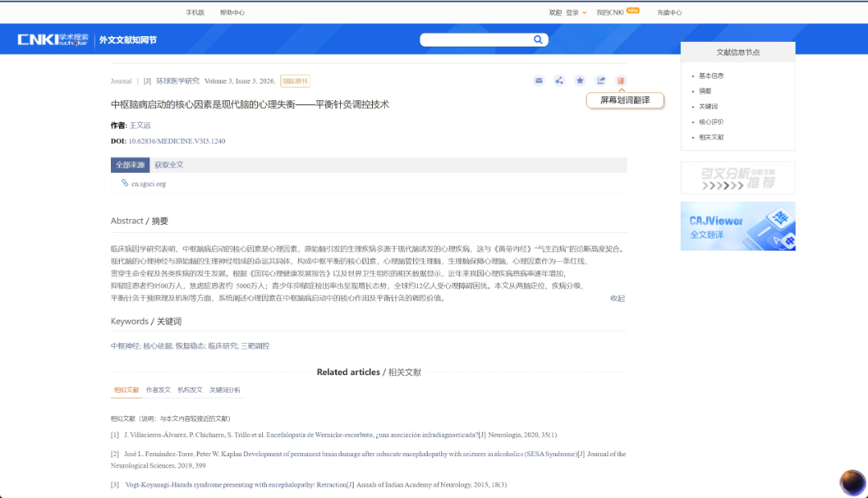Open the 帮助中心 menu item
The width and height of the screenshot is (868, 498).
pos(232,13)
